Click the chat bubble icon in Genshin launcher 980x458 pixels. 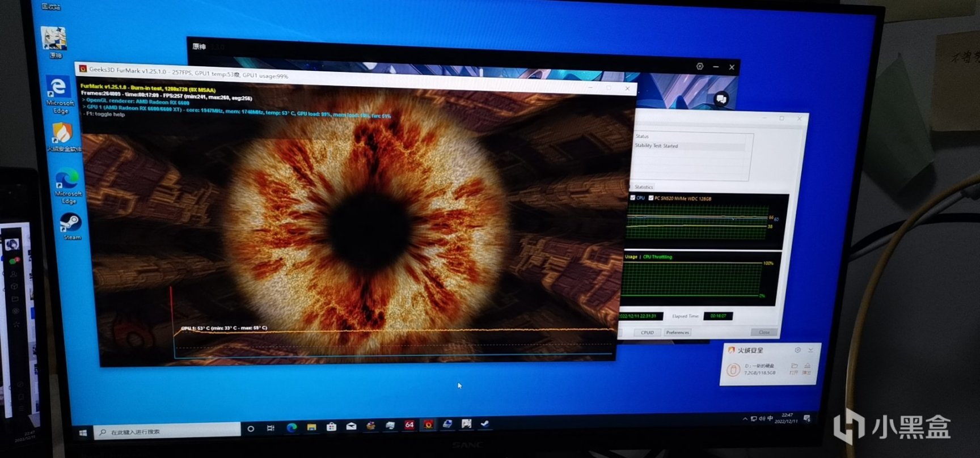coord(721,99)
